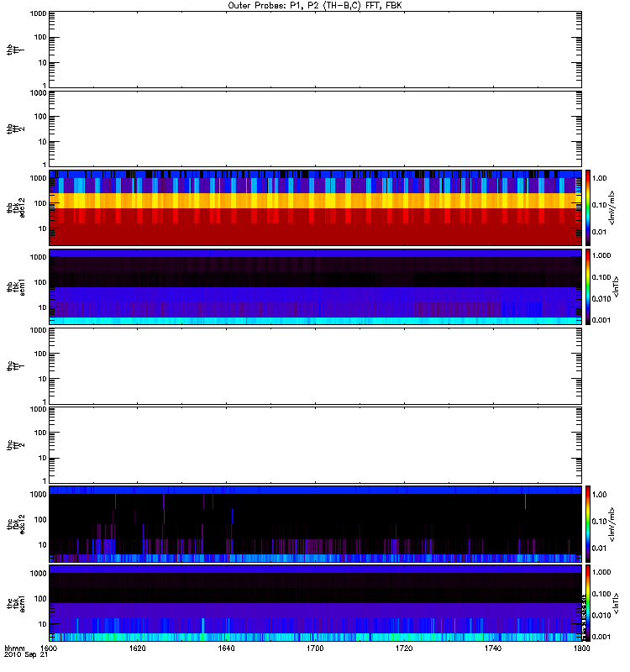Image resolution: width=630 pixels, height=672 pixels.
Task: Click the 0.10 value on thb edc12 colorbar
Action: click(599, 205)
